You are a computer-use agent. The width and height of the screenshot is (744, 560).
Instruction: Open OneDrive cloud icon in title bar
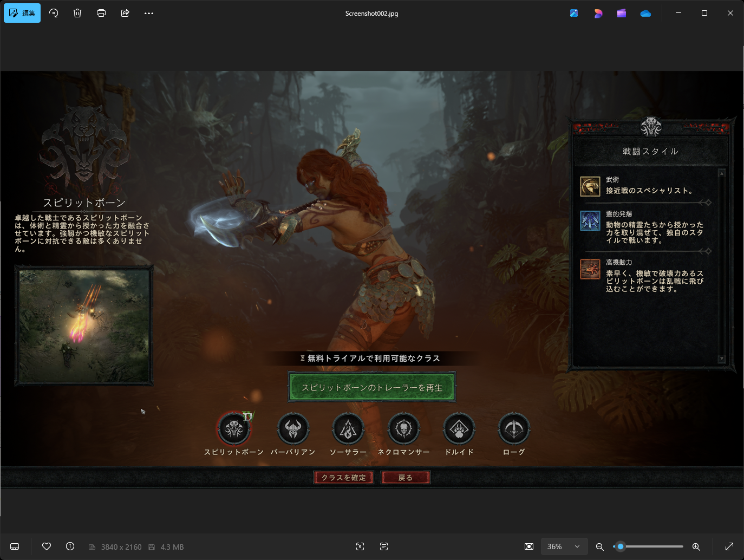pyautogui.click(x=645, y=13)
